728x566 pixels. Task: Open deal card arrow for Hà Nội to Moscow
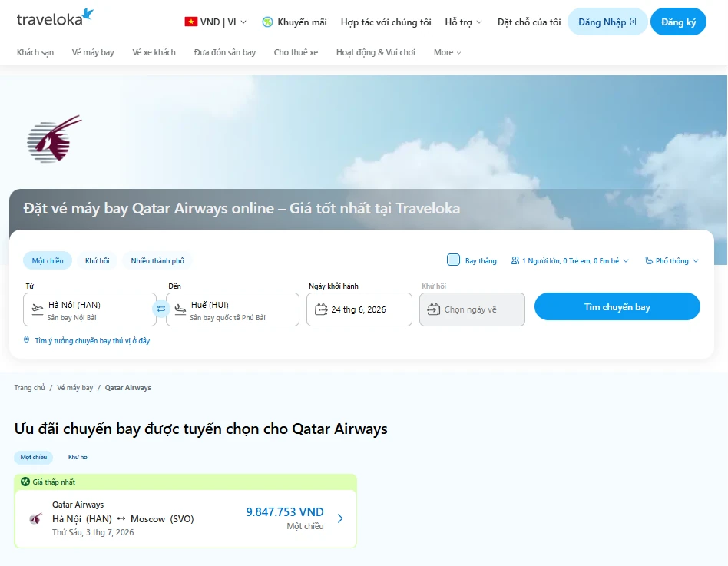340,518
